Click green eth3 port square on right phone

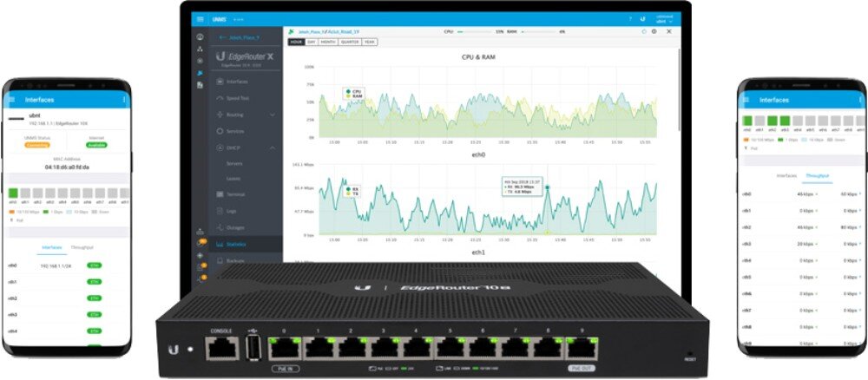(785, 121)
